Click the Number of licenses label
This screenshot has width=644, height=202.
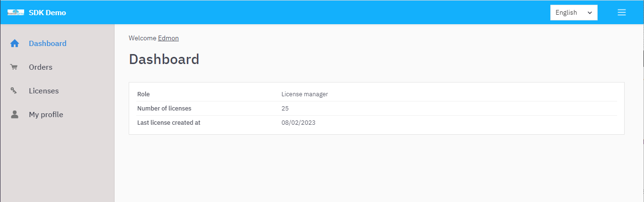164,109
